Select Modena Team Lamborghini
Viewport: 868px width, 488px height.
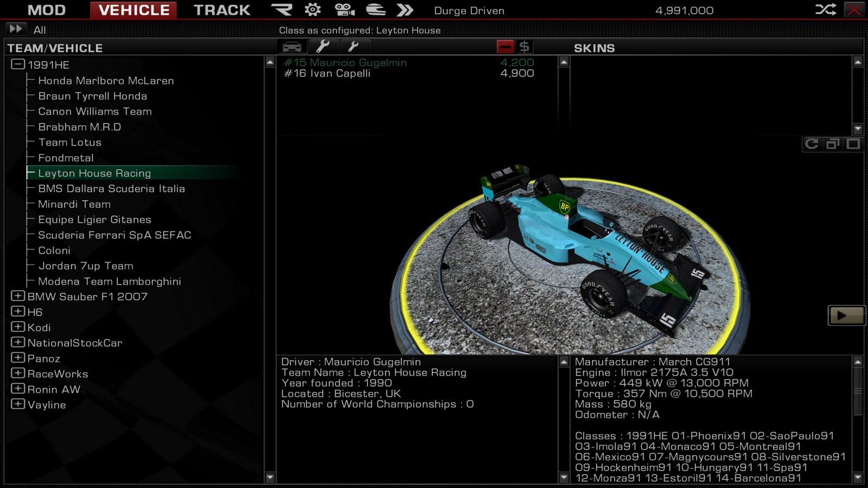[x=110, y=281]
